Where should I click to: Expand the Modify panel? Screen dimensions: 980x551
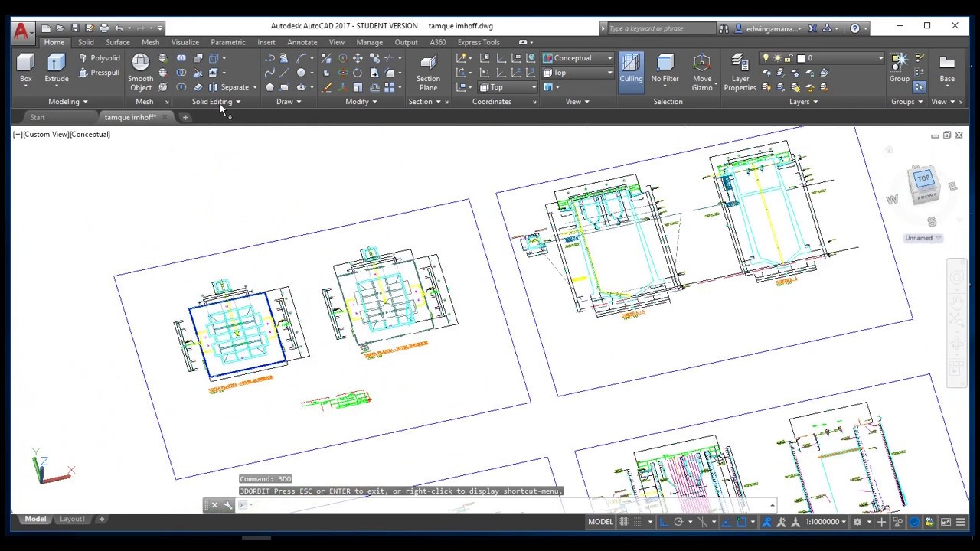point(361,102)
